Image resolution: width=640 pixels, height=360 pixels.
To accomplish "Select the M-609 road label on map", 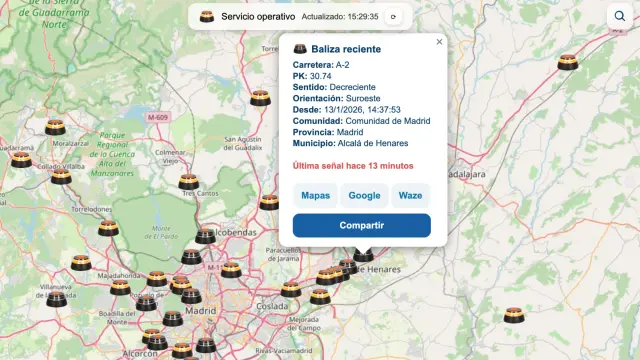I will (x=158, y=118).
